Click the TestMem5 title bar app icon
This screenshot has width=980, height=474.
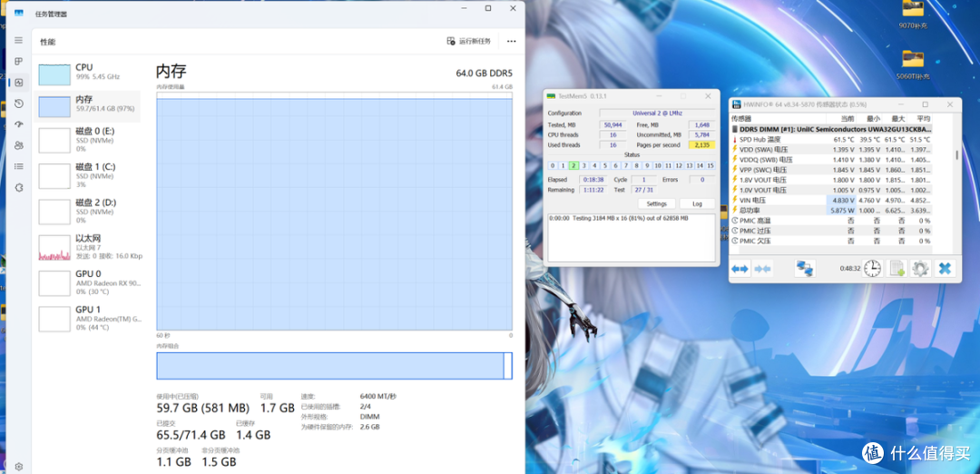(x=552, y=96)
